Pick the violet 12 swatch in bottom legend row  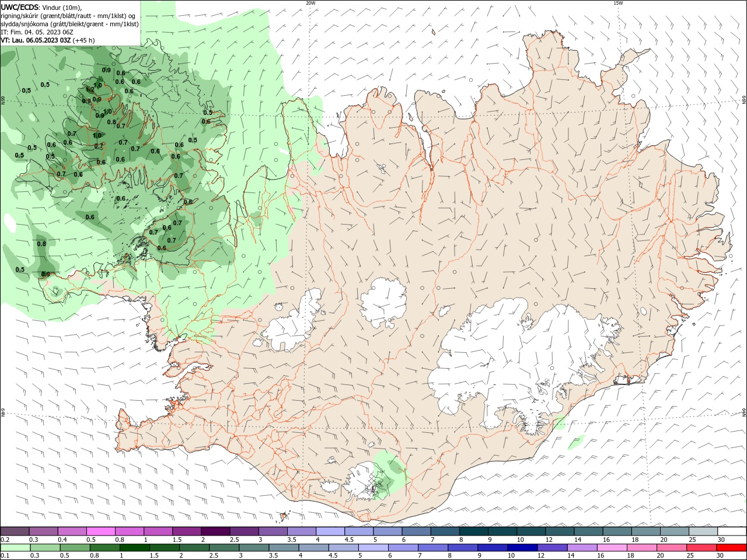552,548
